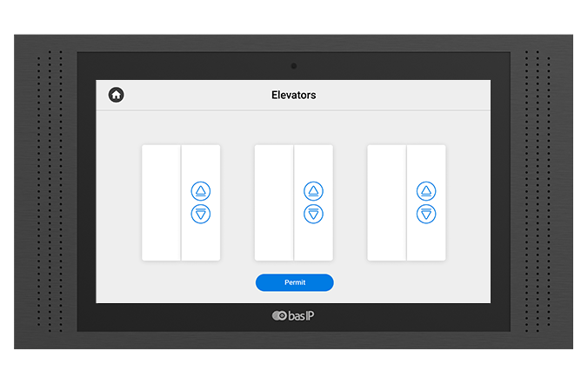Click the round symbol in the basIP logo
Screen dimensions: 588x384
[x=278, y=315]
